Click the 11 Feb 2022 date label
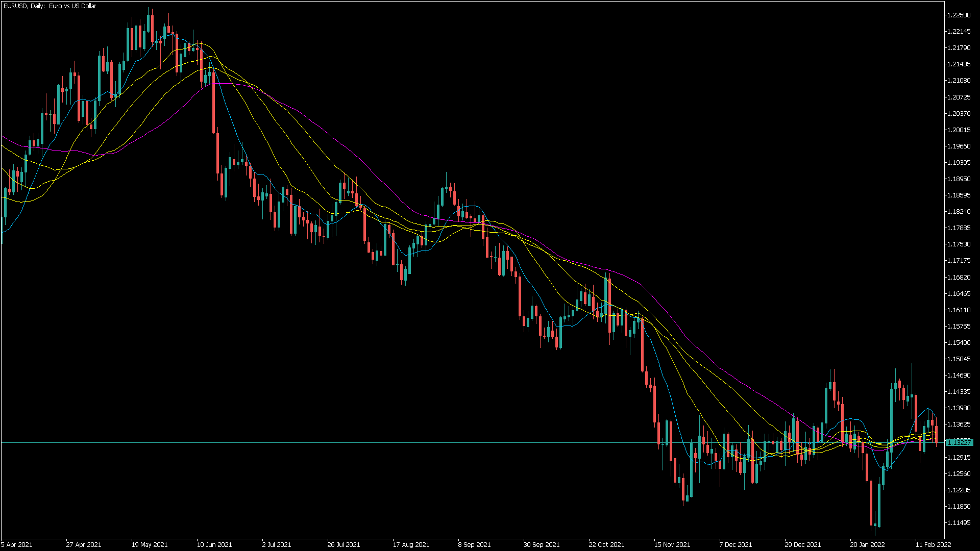The width and height of the screenshot is (980, 551). coord(933,545)
